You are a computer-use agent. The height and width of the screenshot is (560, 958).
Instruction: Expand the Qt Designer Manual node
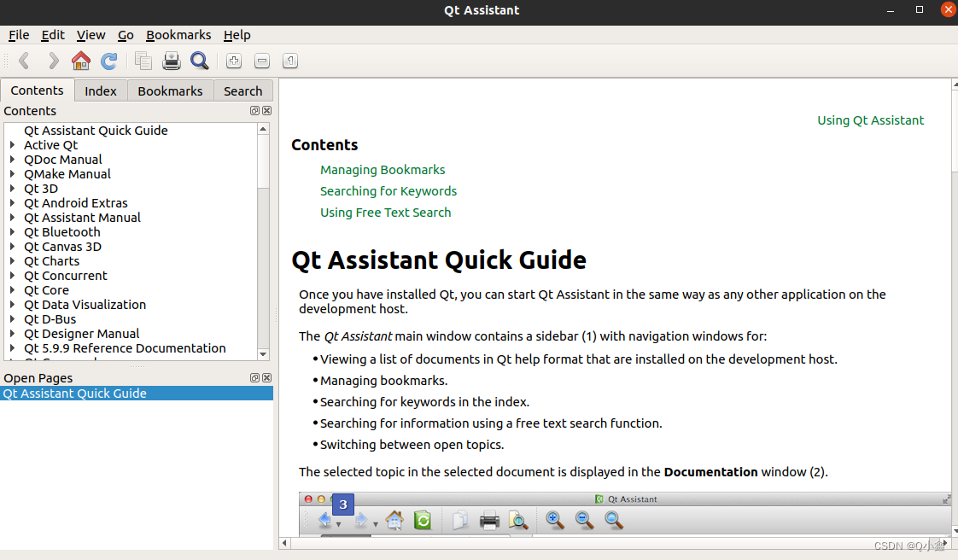[12, 334]
